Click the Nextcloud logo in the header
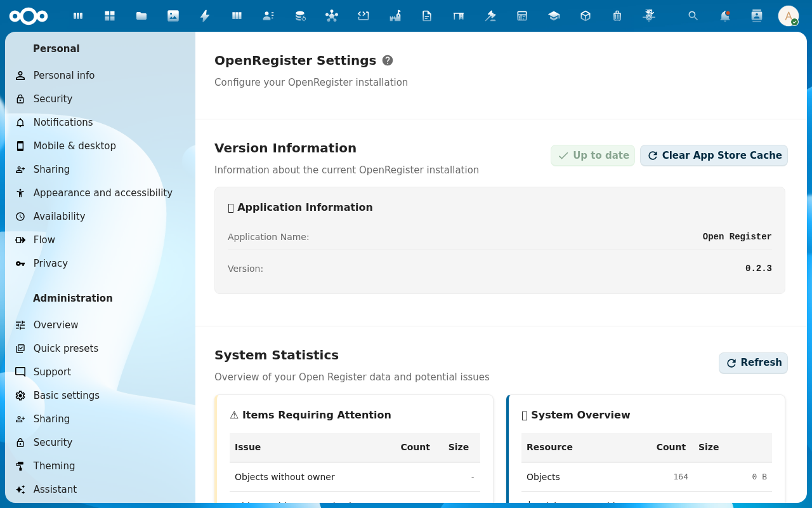Image resolution: width=812 pixels, height=508 pixels. [x=29, y=16]
